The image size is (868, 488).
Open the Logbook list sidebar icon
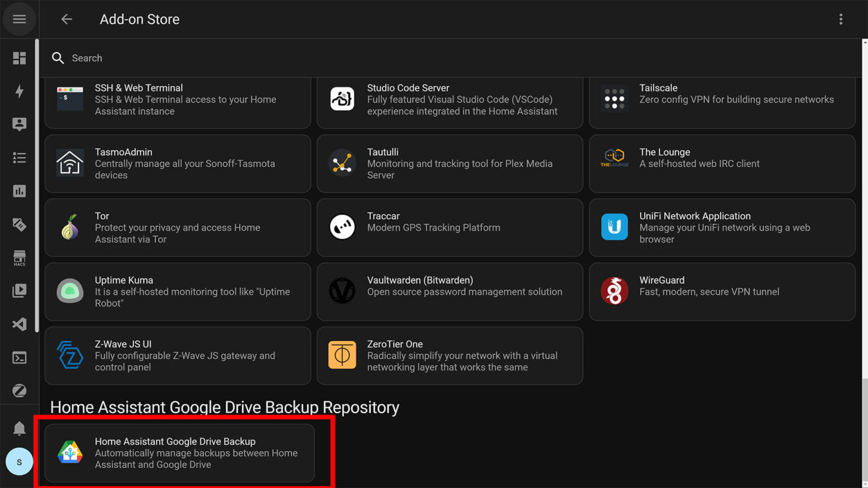click(x=19, y=158)
